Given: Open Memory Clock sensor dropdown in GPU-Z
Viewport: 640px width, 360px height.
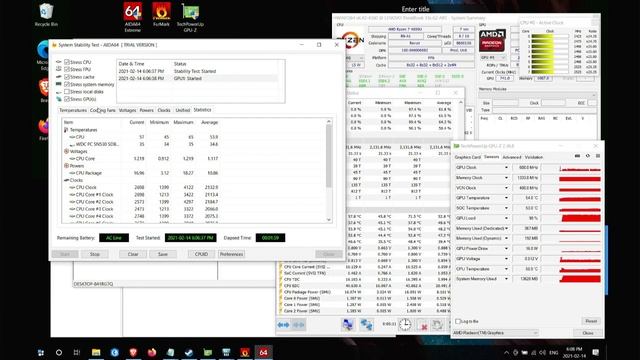Looking at the screenshot, I should click(x=506, y=178).
